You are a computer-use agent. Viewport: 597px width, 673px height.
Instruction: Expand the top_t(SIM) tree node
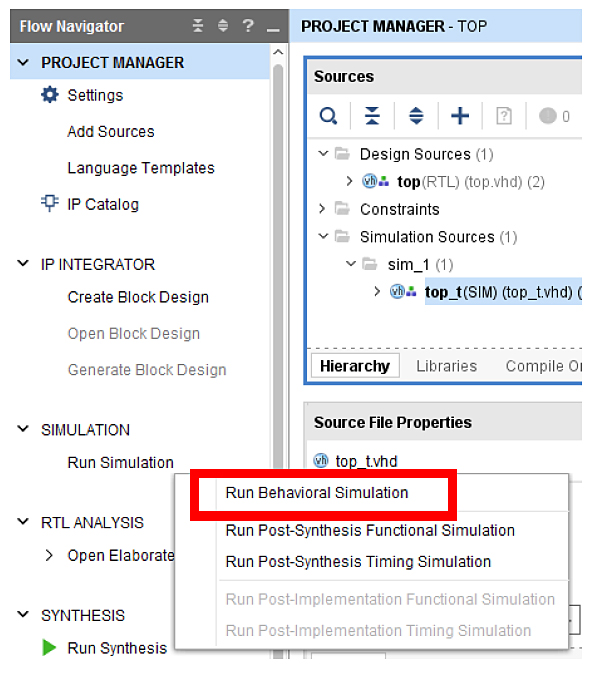(377, 292)
